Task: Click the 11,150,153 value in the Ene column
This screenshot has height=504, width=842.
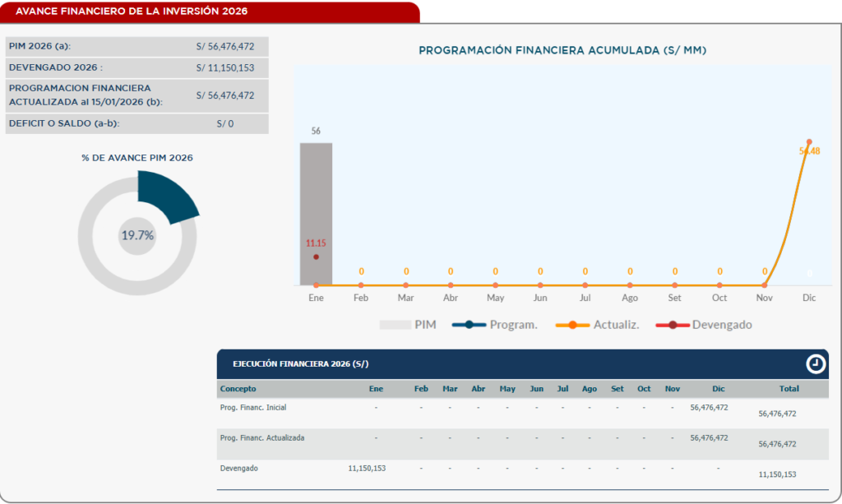Action: [x=367, y=469]
